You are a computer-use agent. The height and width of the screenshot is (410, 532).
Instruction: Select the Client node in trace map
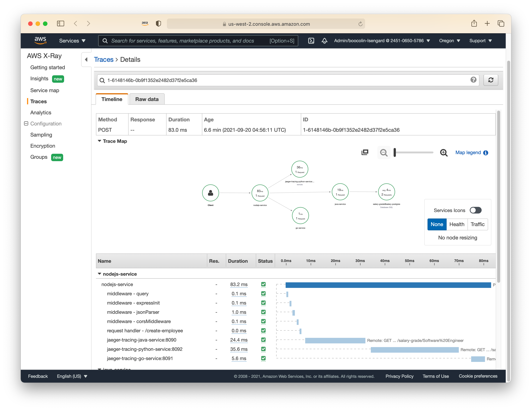210,193
